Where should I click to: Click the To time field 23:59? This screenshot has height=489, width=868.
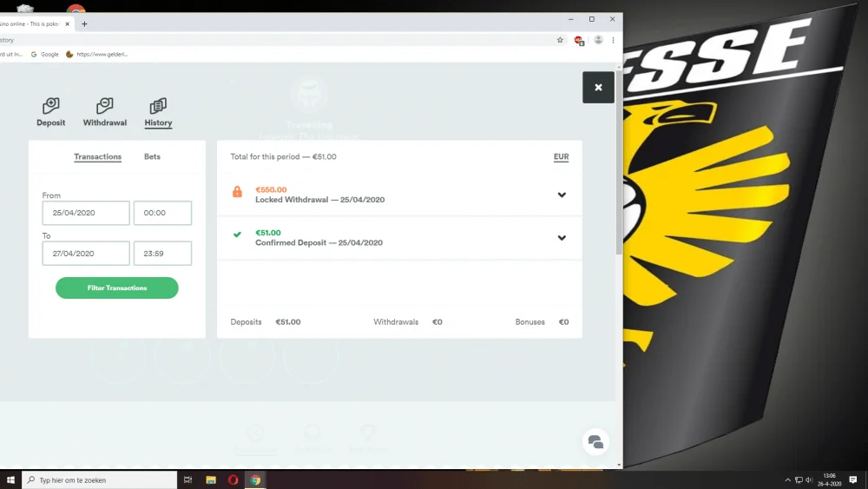[x=163, y=253]
